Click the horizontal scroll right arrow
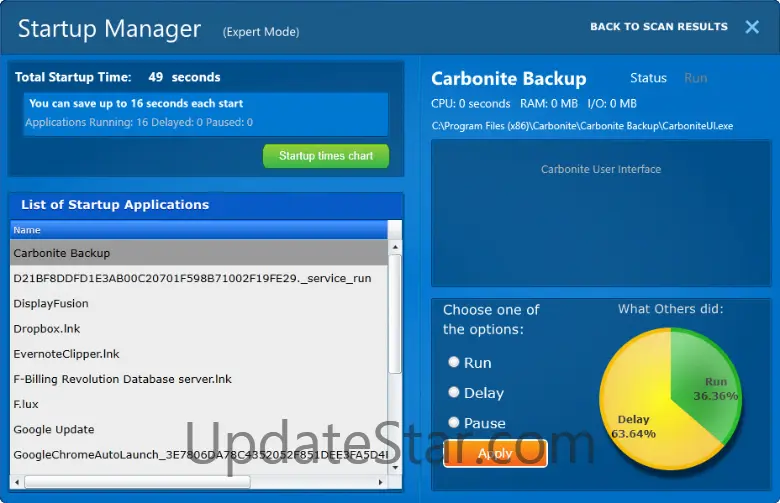 pos(381,482)
